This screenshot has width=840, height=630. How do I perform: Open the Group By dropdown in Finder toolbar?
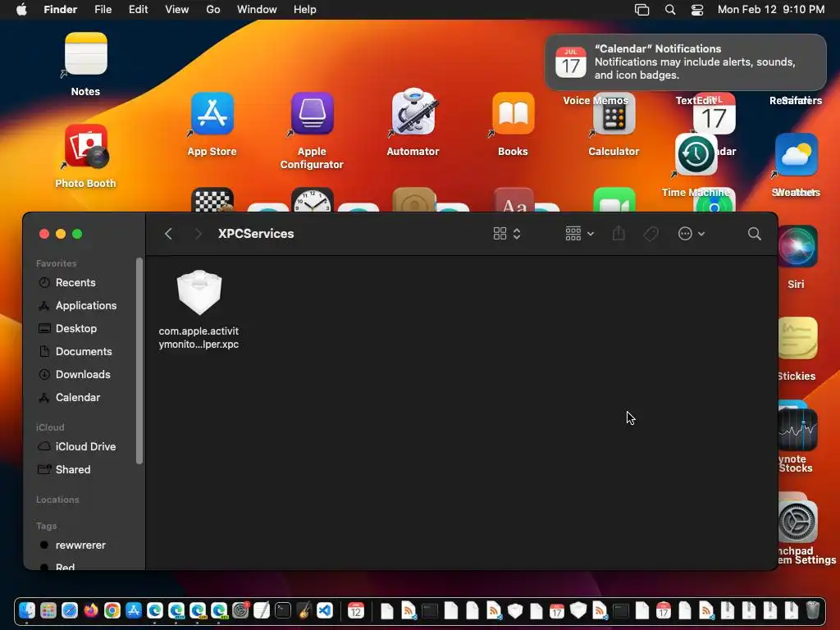[579, 234]
